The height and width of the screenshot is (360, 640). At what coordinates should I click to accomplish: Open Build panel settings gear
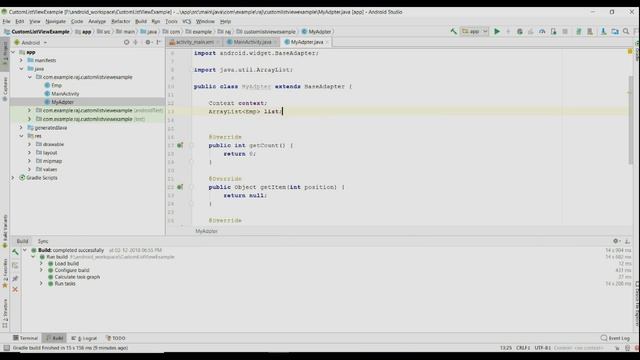tap(616, 241)
